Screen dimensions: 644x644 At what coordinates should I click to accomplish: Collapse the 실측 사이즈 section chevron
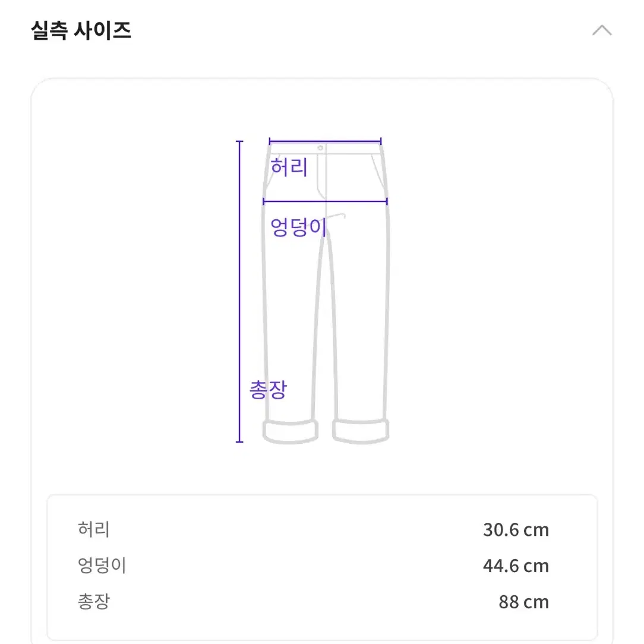click(602, 30)
